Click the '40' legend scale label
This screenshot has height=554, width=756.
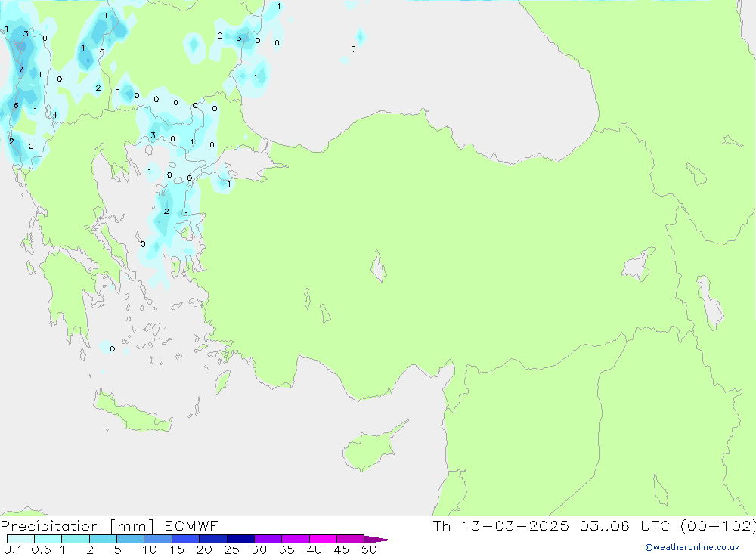pos(314,549)
